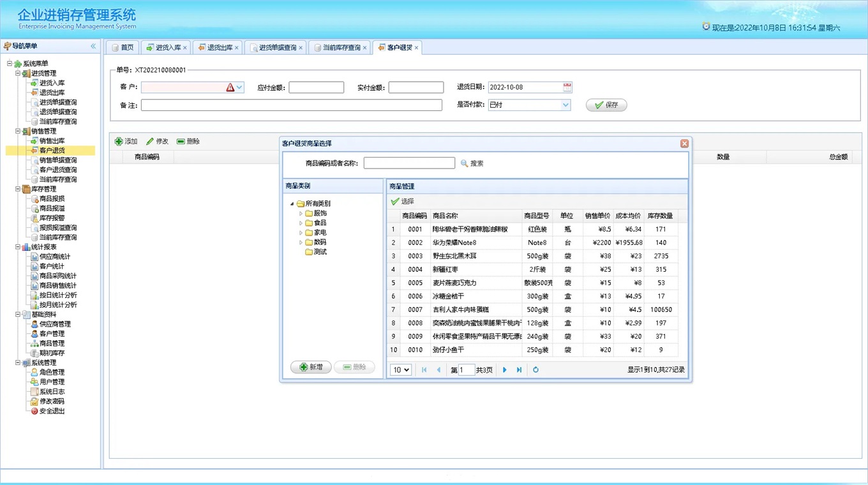Click the 新增 button under category tree

click(311, 367)
